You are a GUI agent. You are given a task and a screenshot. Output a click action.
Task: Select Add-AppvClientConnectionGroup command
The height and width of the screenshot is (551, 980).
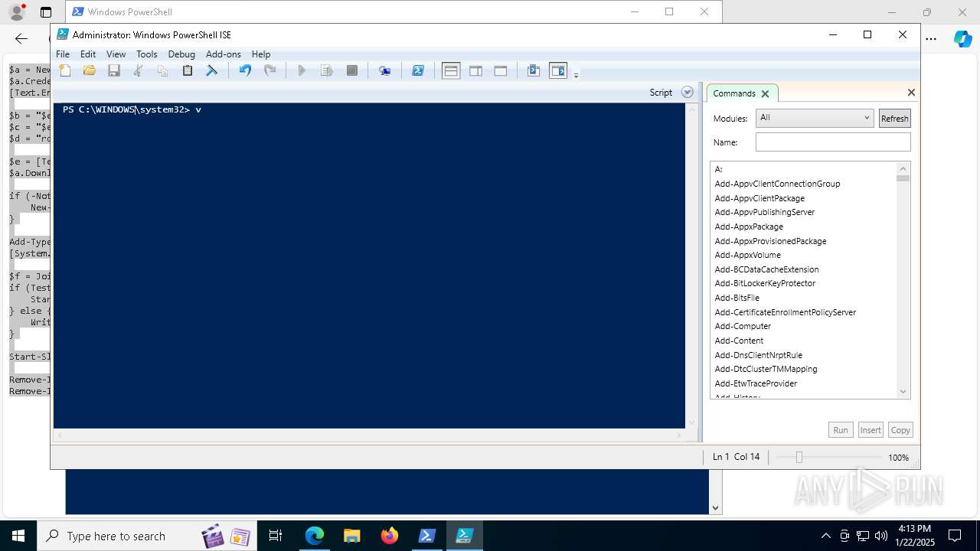777,184
